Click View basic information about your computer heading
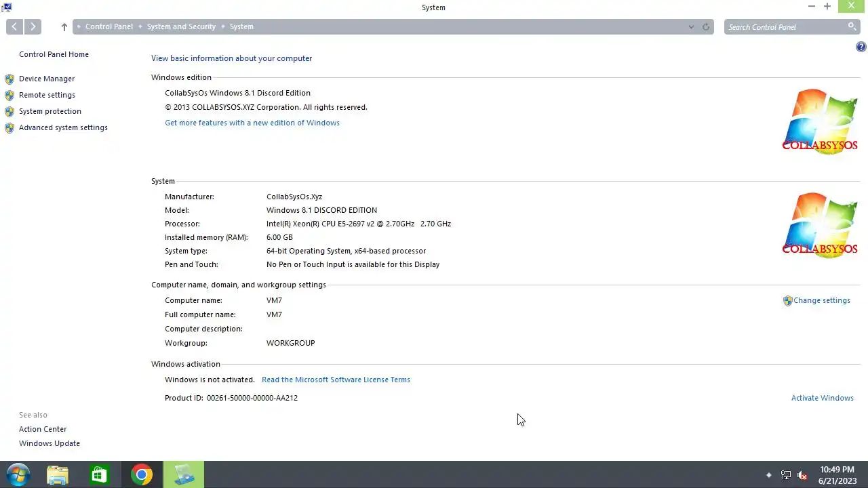The width and height of the screenshot is (868, 488). (x=232, y=58)
